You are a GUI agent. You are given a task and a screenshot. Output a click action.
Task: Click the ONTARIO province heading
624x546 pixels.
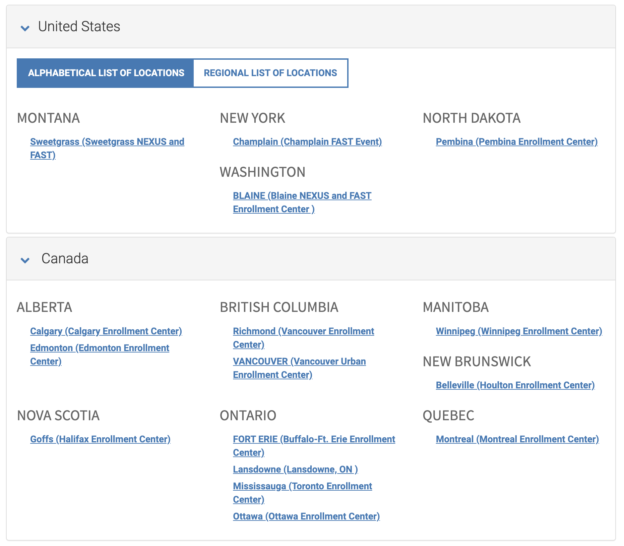[x=248, y=415]
